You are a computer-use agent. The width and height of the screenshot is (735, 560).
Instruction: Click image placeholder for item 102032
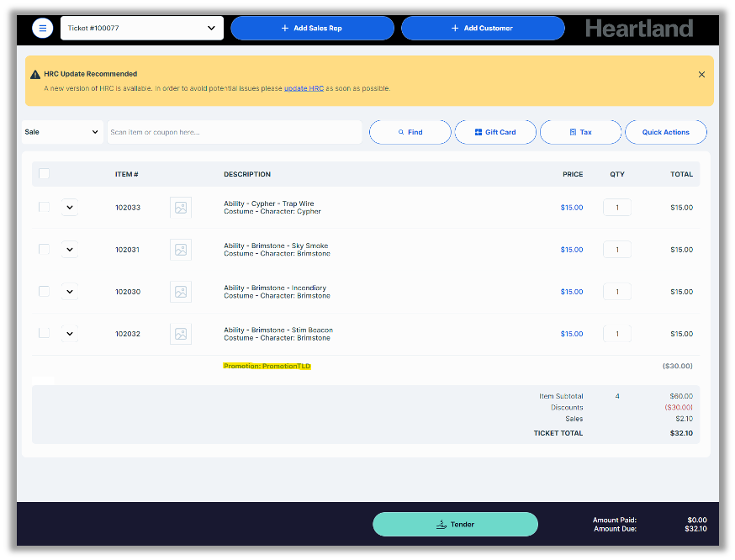point(180,334)
